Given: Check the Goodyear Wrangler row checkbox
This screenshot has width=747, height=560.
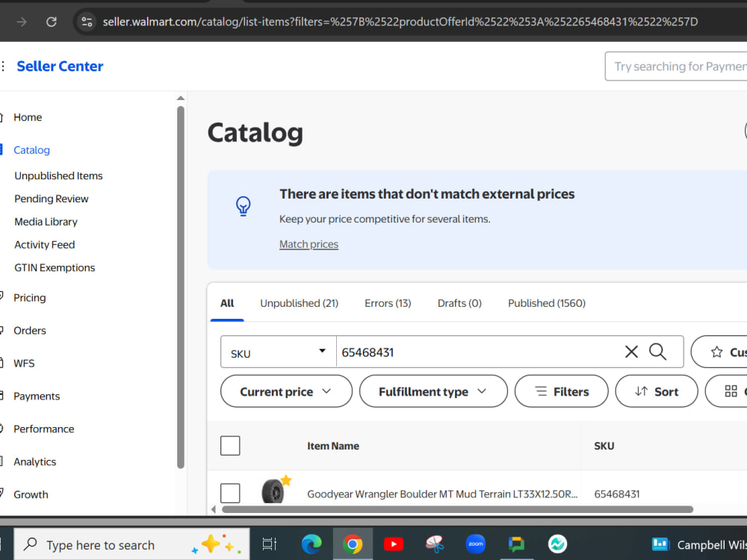Looking at the screenshot, I should (x=230, y=493).
